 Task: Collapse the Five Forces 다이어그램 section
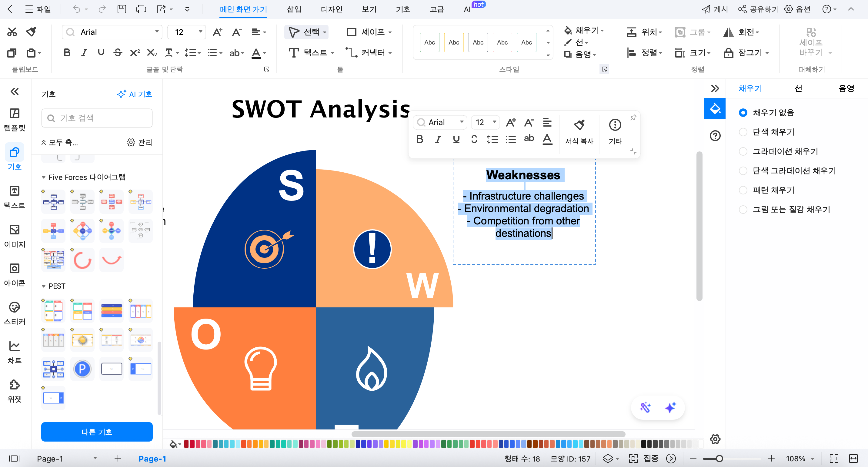[x=43, y=177]
